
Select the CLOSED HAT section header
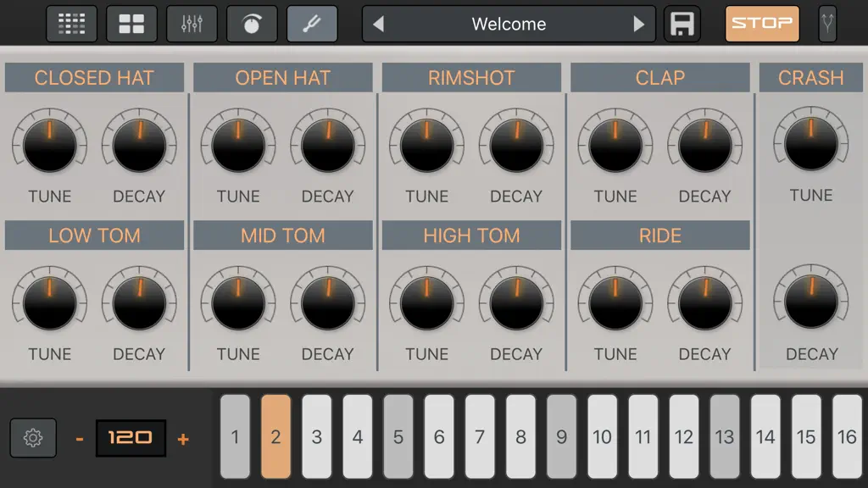pos(95,77)
